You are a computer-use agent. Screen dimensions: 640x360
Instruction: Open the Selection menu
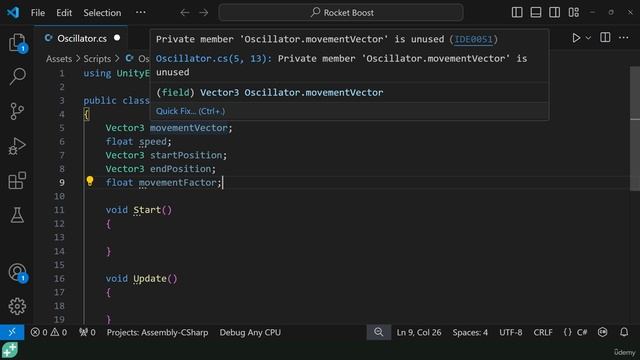pyautogui.click(x=102, y=13)
